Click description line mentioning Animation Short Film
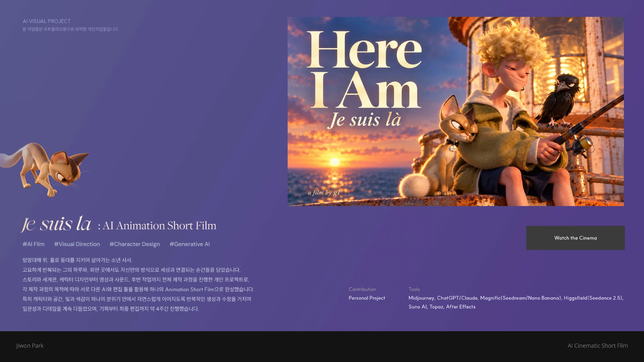 [138, 289]
